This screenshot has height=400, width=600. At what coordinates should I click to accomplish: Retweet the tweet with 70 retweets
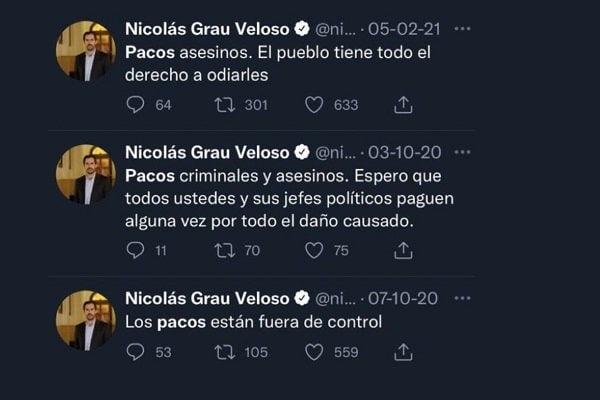(225, 250)
